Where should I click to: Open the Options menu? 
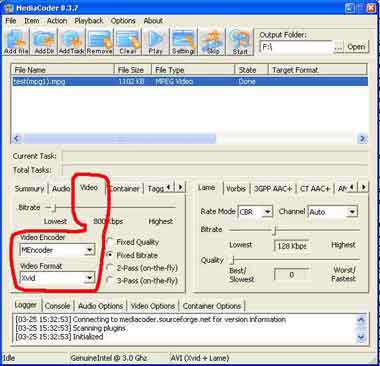point(123,21)
